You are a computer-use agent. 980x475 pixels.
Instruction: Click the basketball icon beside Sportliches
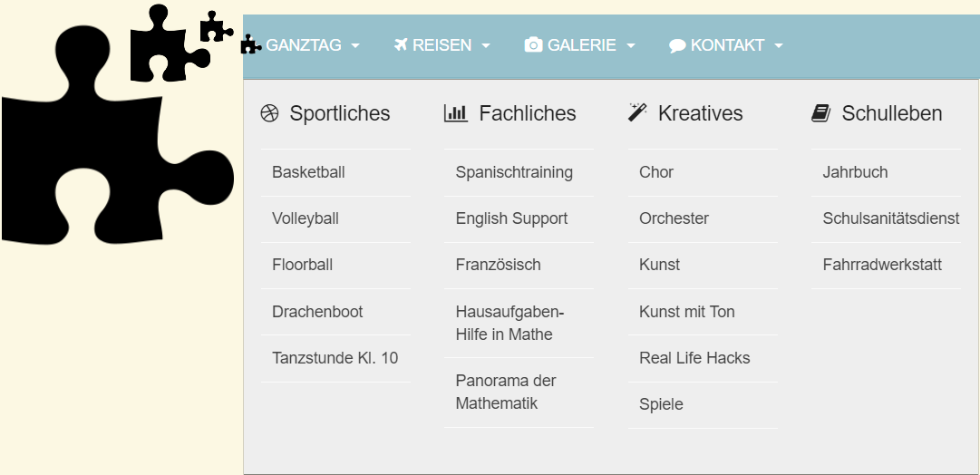(x=269, y=113)
